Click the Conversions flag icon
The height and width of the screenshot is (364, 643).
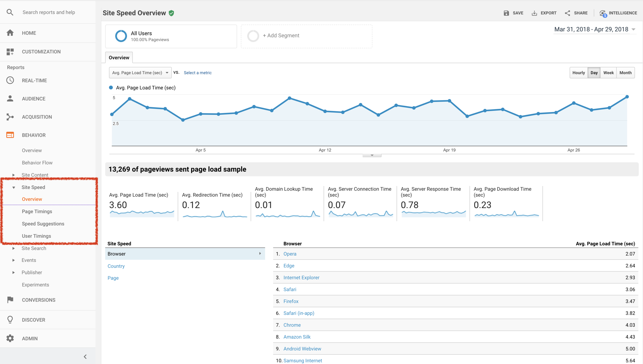coord(10,300)
